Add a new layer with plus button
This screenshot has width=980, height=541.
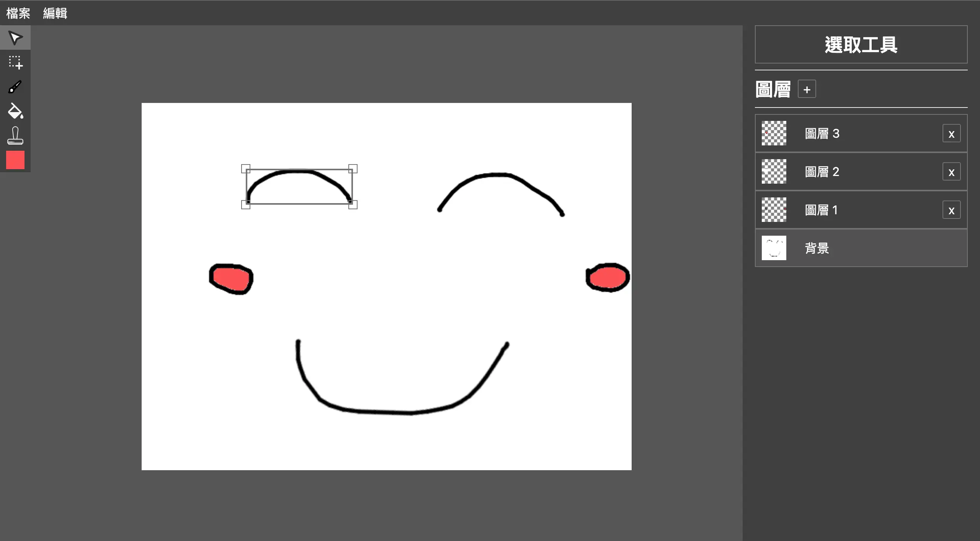point(807,90)
